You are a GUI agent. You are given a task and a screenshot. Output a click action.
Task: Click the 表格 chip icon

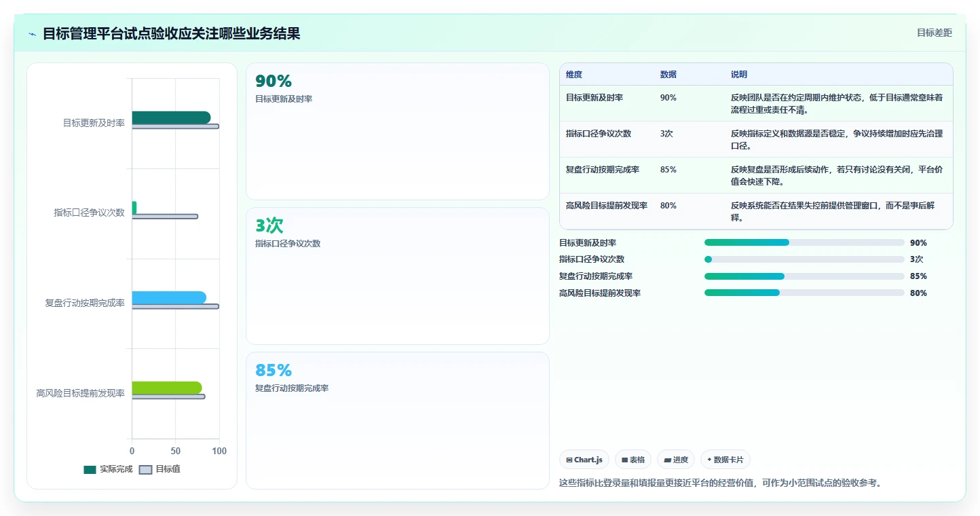click(624, 460)
